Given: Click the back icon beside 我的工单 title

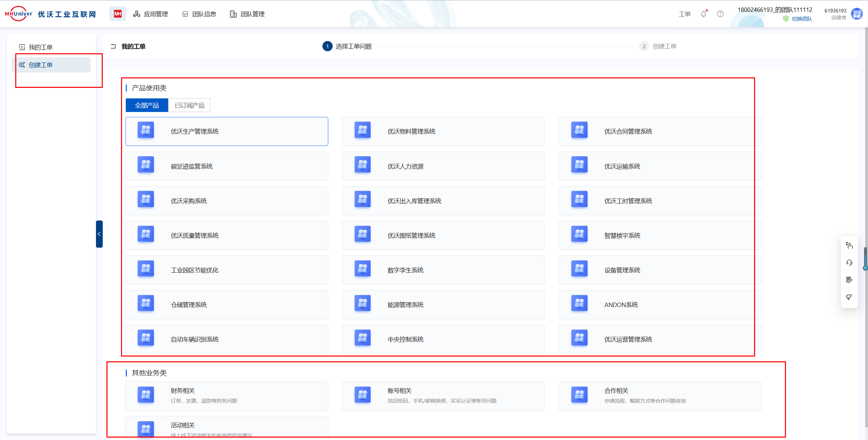Looking at the screenshot, I should pos(114,46).
